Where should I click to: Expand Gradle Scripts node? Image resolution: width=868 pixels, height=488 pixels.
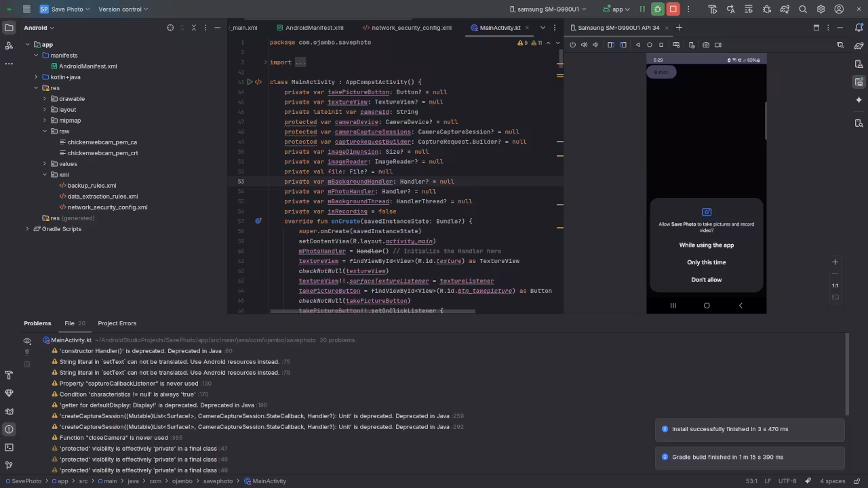coord(27,229)
